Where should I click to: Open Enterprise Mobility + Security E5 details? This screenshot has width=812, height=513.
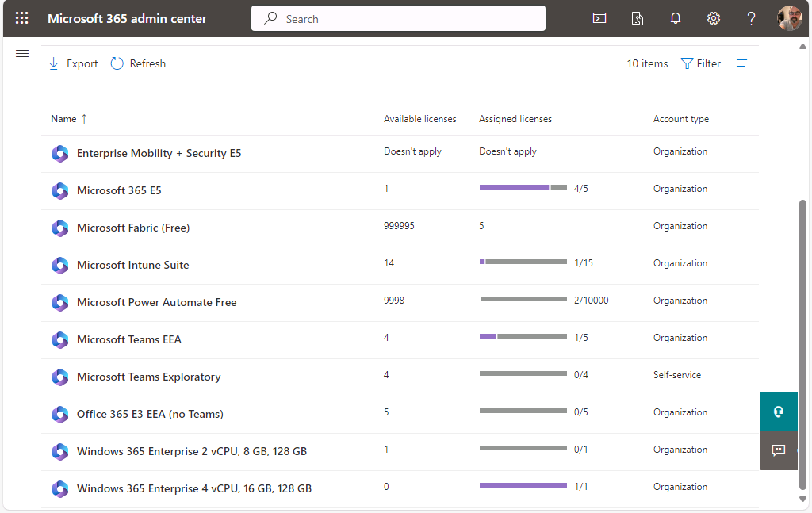[x=159, y=153]
